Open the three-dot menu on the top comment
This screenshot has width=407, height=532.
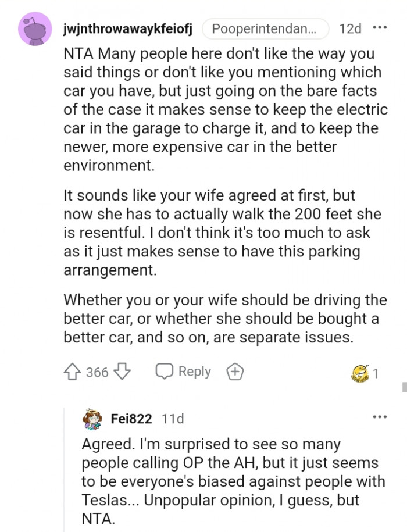click(381, 28)
